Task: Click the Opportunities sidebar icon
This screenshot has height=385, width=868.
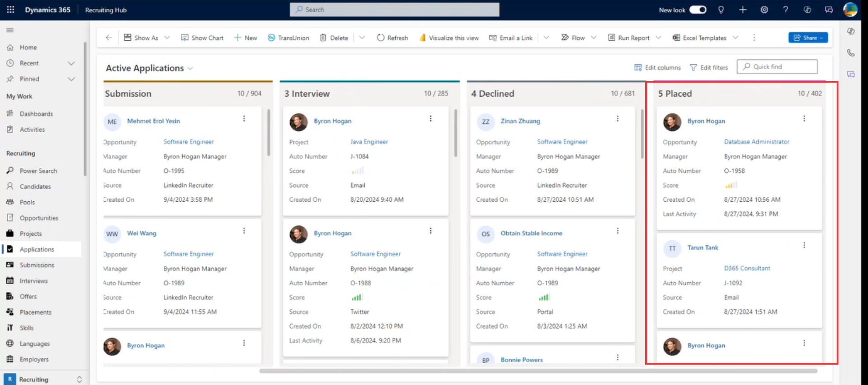Action: pos(10,218)
